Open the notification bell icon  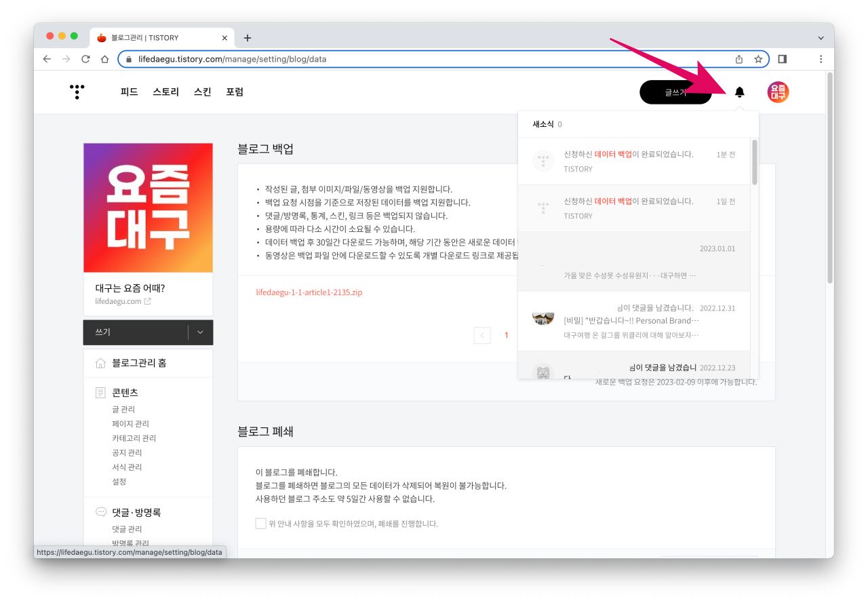(x=738, y=92)
